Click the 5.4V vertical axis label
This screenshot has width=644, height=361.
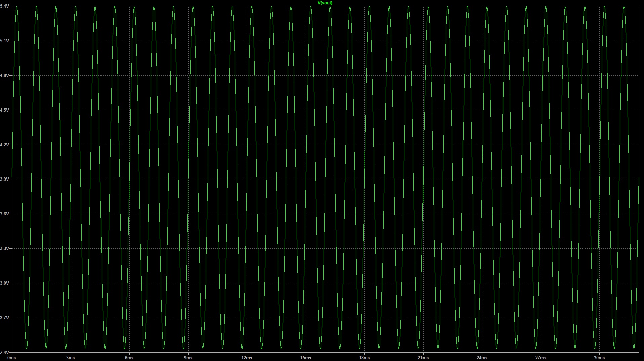pyautogui.click(x=5, y=6)
